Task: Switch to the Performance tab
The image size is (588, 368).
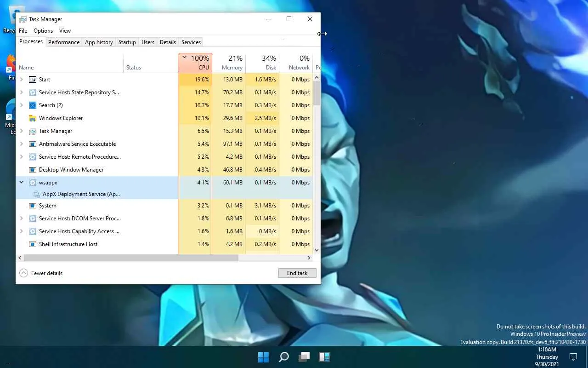Action: coord(64,42)
